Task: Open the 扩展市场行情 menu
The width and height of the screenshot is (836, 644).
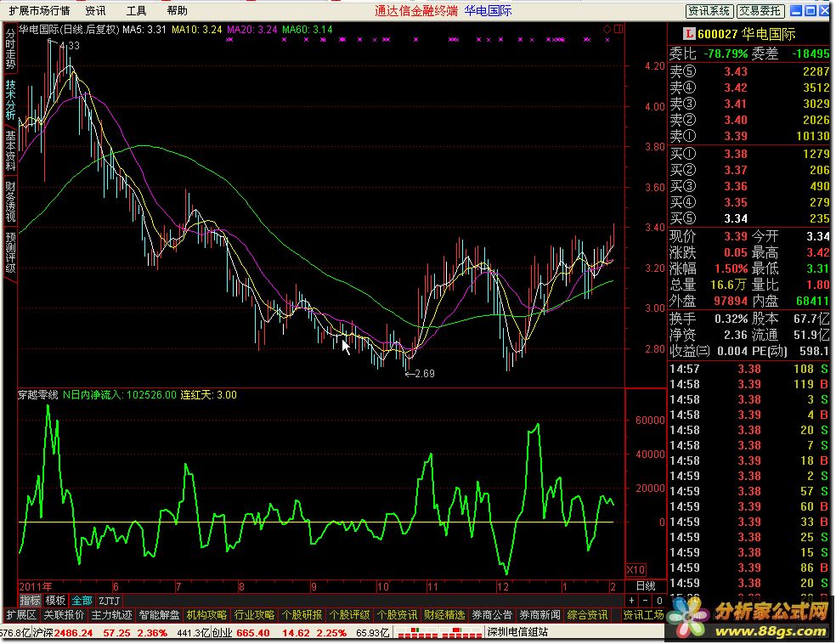Action: [39, 11]
